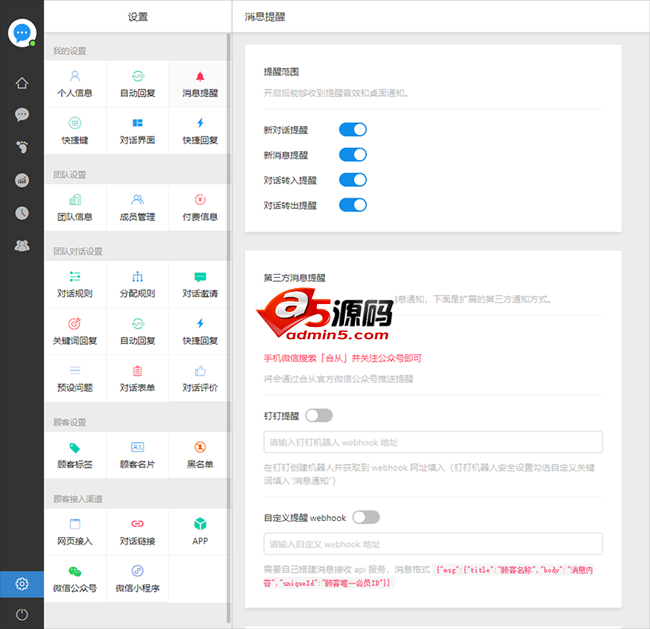Toggle 新对话提醒 switch off
650x629 pixels.
(353, 129)
